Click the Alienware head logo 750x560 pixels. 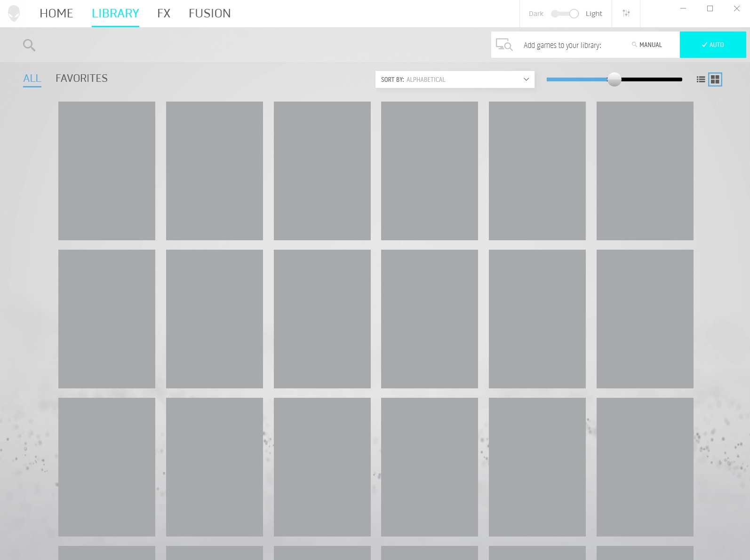click(14, 14)
